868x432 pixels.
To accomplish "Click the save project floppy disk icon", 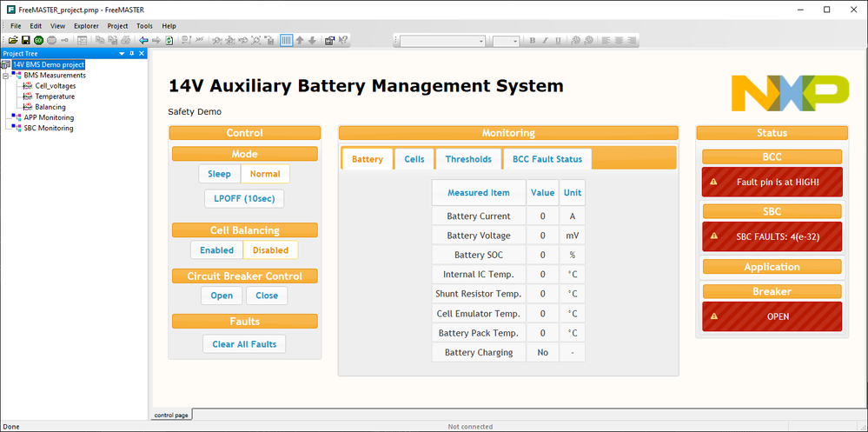I will [x=25, y=41].
